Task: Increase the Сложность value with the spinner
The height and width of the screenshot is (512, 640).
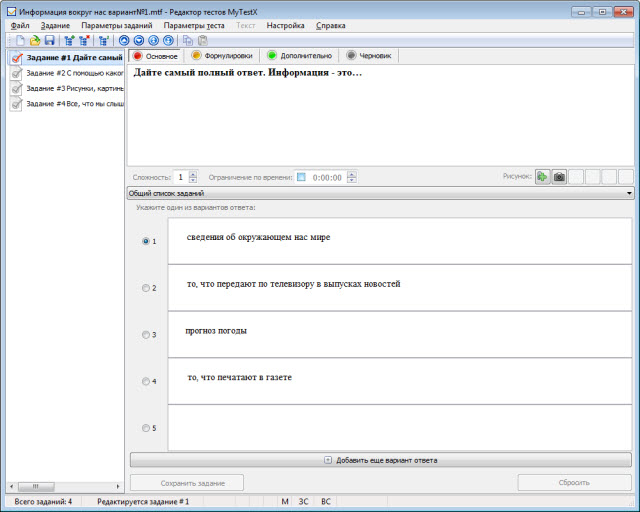Action: pyautogui.click(x=193, y=174)
